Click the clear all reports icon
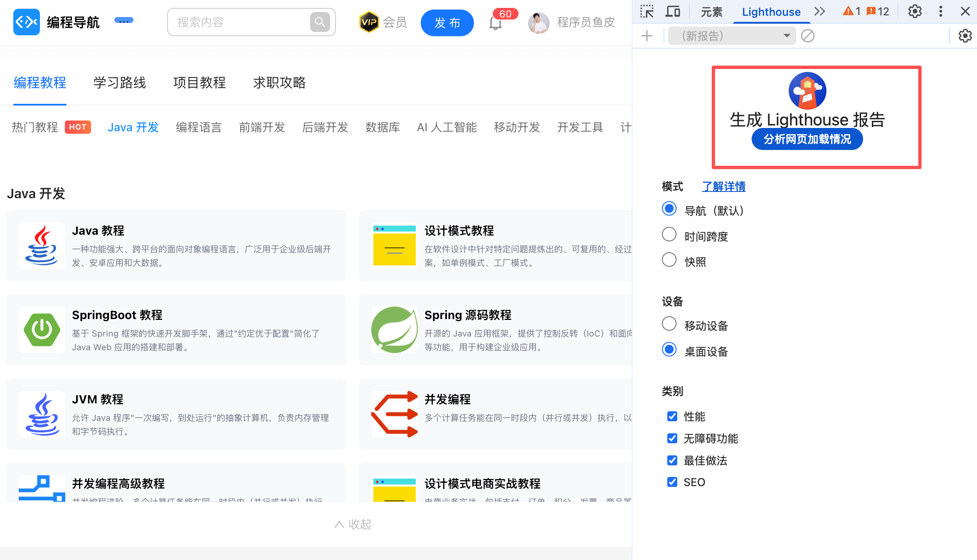 coord(807,36)
